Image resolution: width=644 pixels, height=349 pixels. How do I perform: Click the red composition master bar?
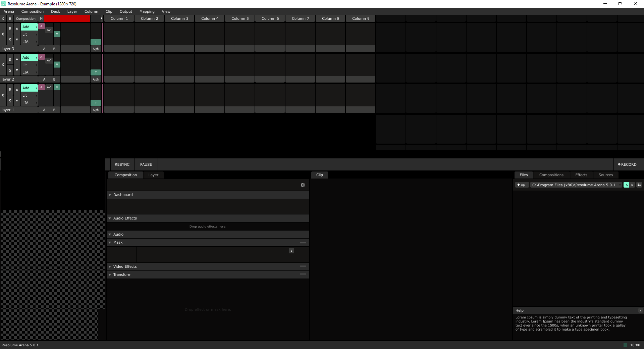(67, 19)
